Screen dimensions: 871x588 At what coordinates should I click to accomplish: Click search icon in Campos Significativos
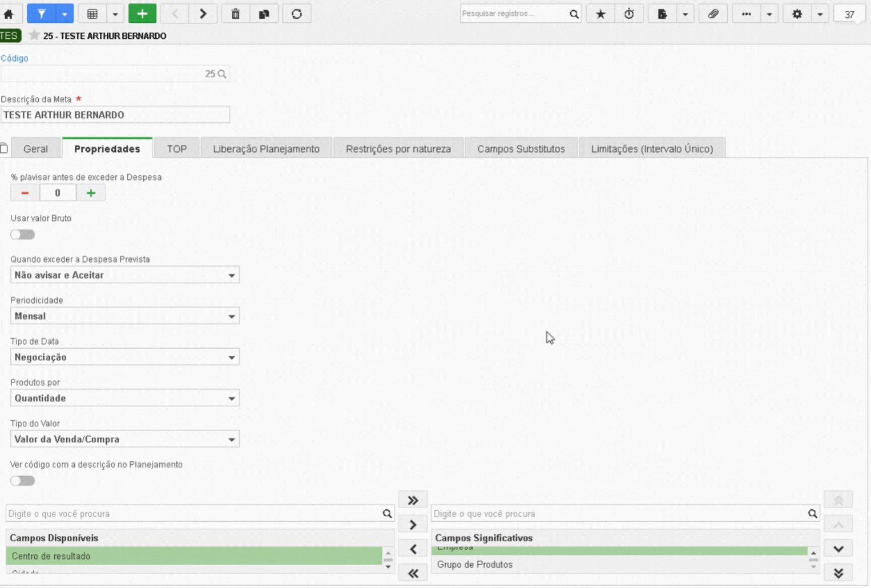pos(812,514)
